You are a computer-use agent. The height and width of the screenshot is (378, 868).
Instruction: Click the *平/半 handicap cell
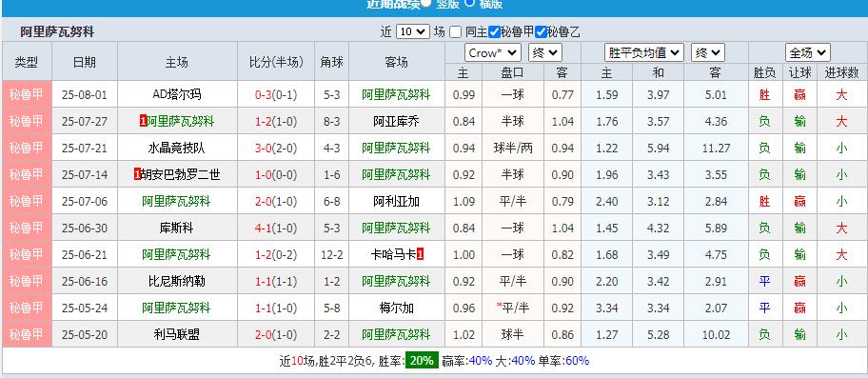click(513, 308)
